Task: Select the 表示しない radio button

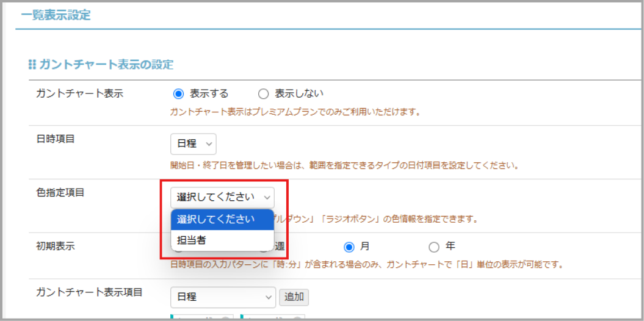Action: tap(263, 94)
